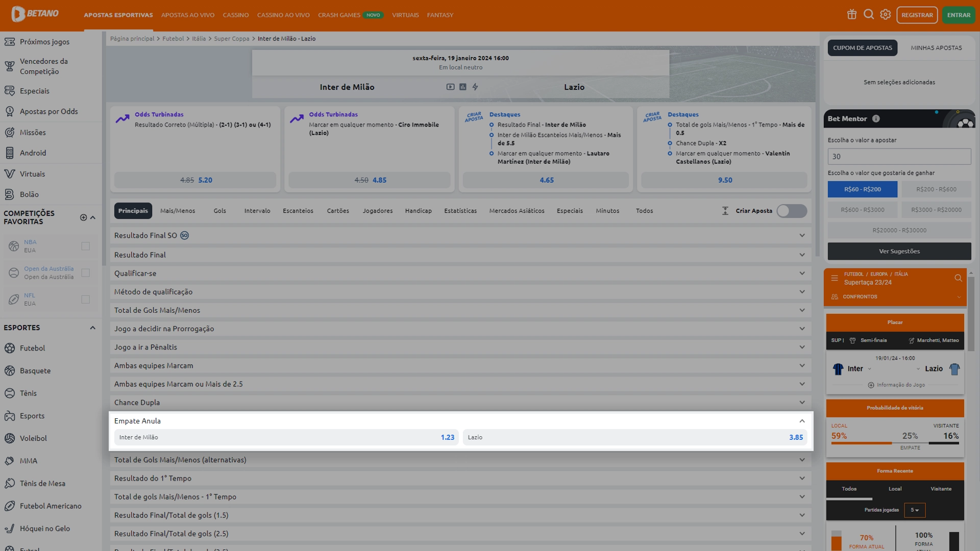Image resolution: width=980 pixels, height=551 pixels.
Task: Open the gift promotions icon in header
Action: (x=851, y=15)
